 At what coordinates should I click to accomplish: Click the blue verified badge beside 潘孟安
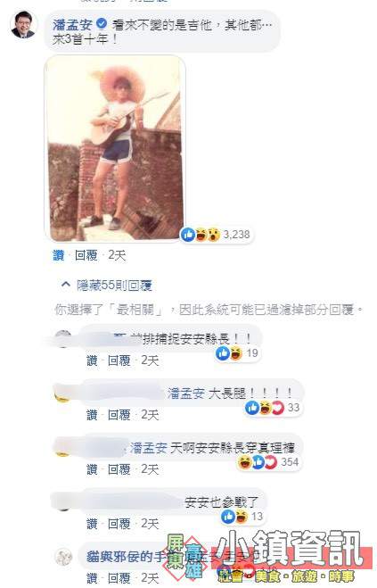(102, 24)
